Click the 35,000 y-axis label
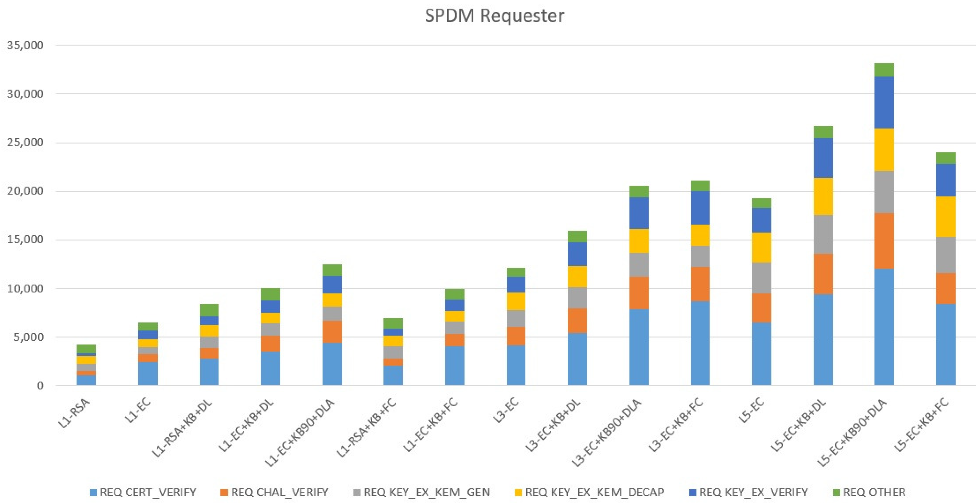This screenshot has width=980, height=503. point(25,45)
